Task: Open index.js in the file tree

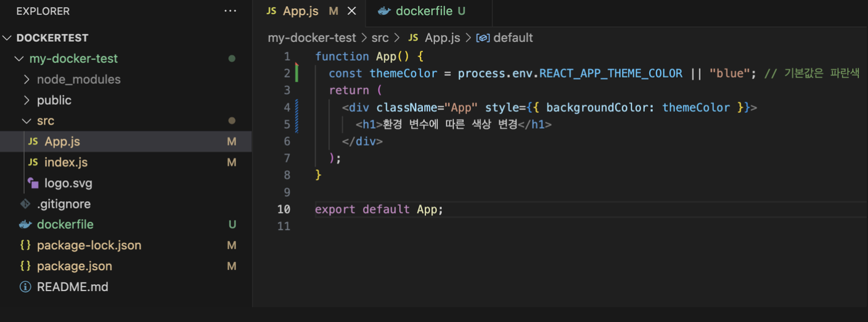Action: point(126,162)
